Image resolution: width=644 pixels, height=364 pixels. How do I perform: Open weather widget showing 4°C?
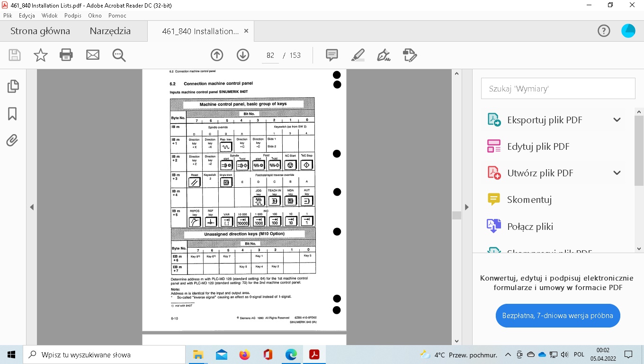pos(459,355)
